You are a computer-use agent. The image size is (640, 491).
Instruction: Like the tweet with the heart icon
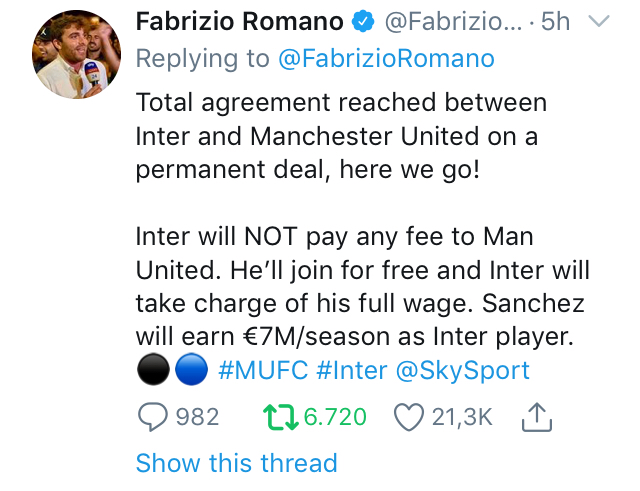click(409, 417)
